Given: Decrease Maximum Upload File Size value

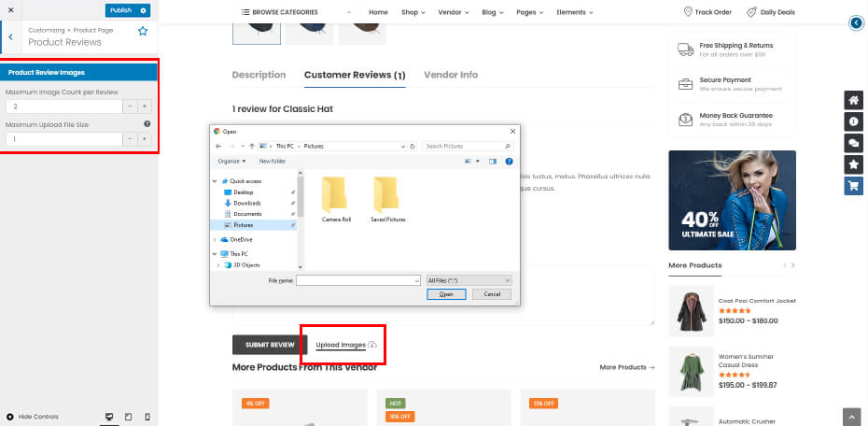Looking at the screenshot, I should click(130, 139).
